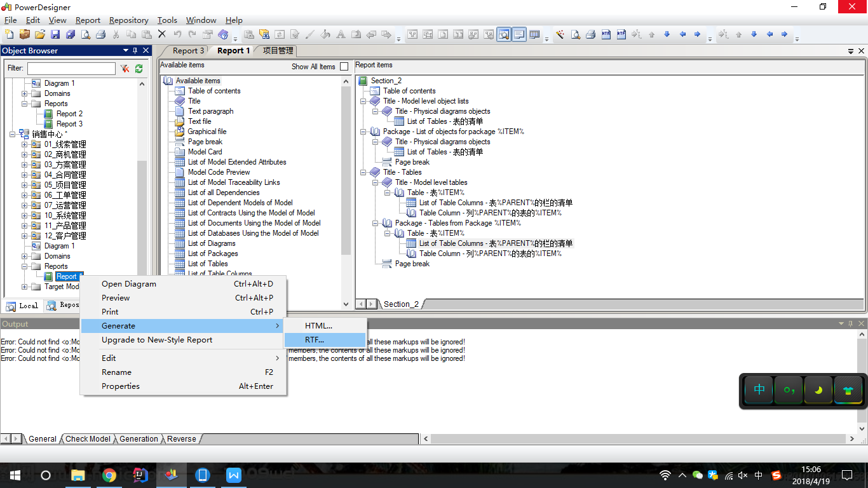Click the printer icon in report toolbar
The image size is (868, 488).
[591, 34]
